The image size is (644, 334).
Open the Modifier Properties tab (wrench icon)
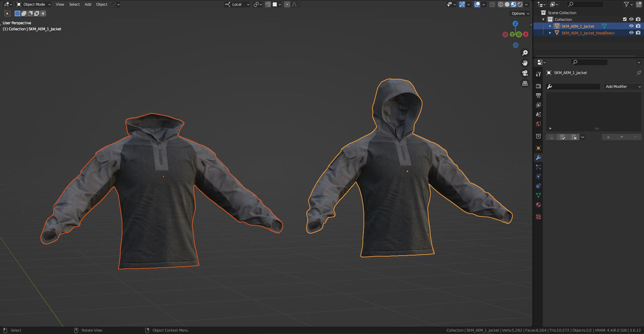pos(538,157)
